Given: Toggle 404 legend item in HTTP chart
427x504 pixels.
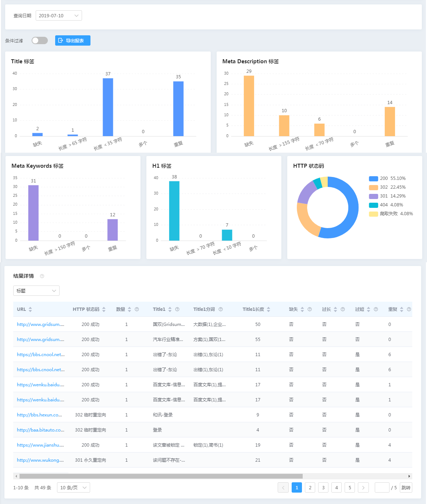Looking at the screenshot, I should pyautogui.click(x=386, y=205).
